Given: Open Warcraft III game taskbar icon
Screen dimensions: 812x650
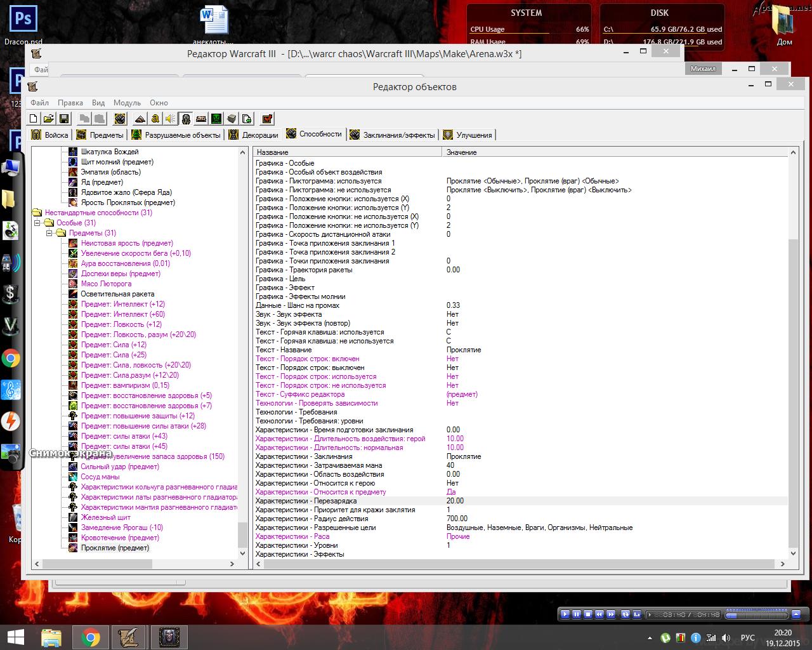Looking at the screenshot, I should pos(168,637).
